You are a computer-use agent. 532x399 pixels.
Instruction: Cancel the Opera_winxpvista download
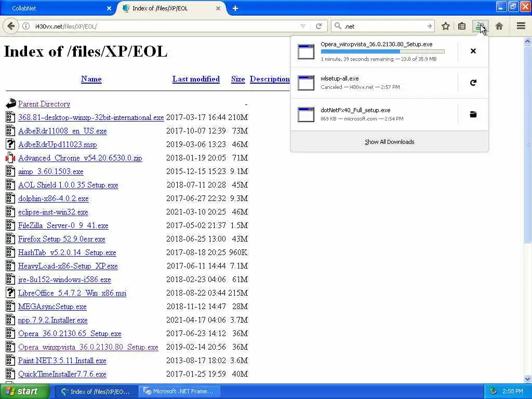coord(473,51)
